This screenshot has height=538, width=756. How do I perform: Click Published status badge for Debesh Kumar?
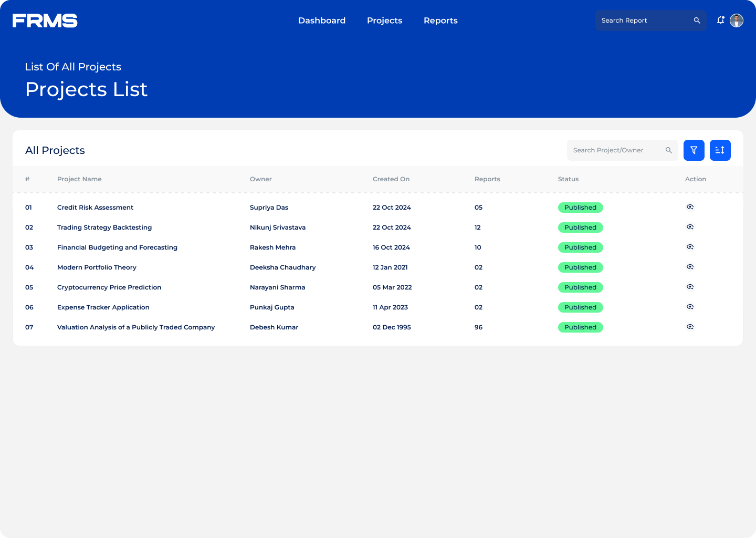point(580,327)
